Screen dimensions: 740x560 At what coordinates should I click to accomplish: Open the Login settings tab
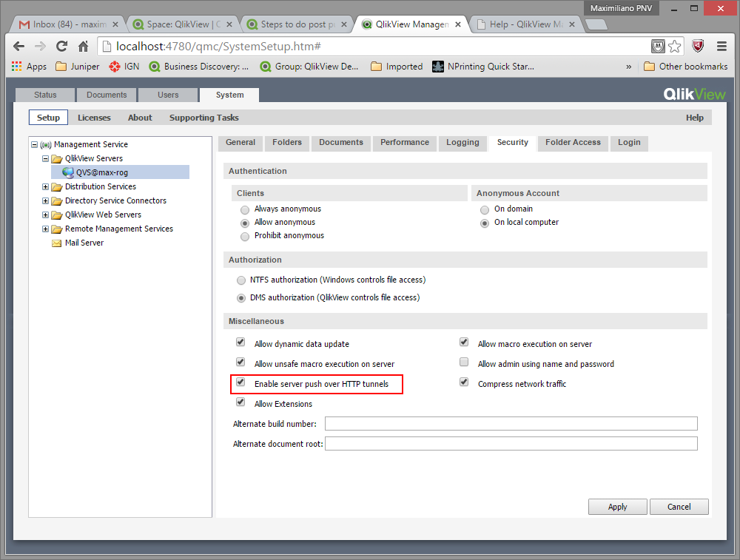click(629, 143)
